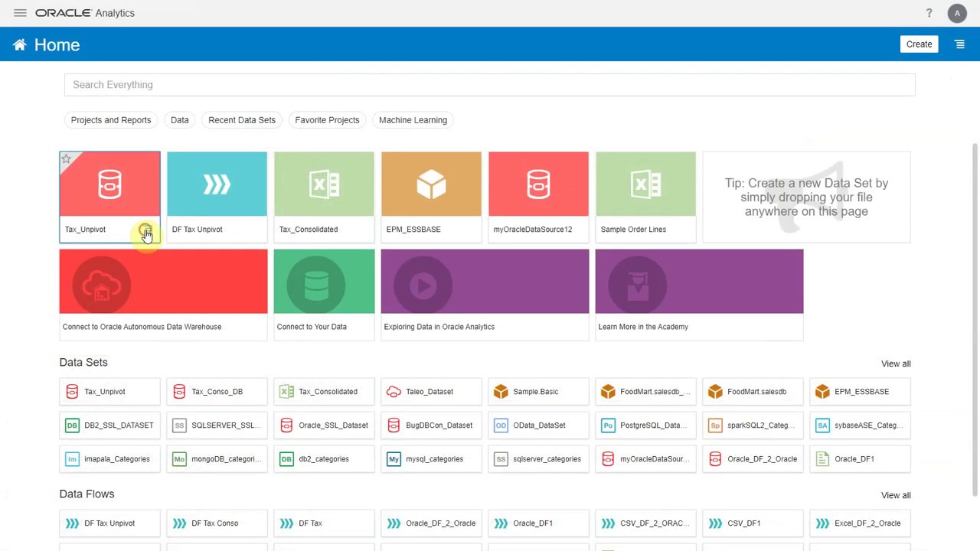Image resolution: width=980 pixels, height=551 pixels.
Task: Open the db2_categories data set
Action: [x=324, y=459]
